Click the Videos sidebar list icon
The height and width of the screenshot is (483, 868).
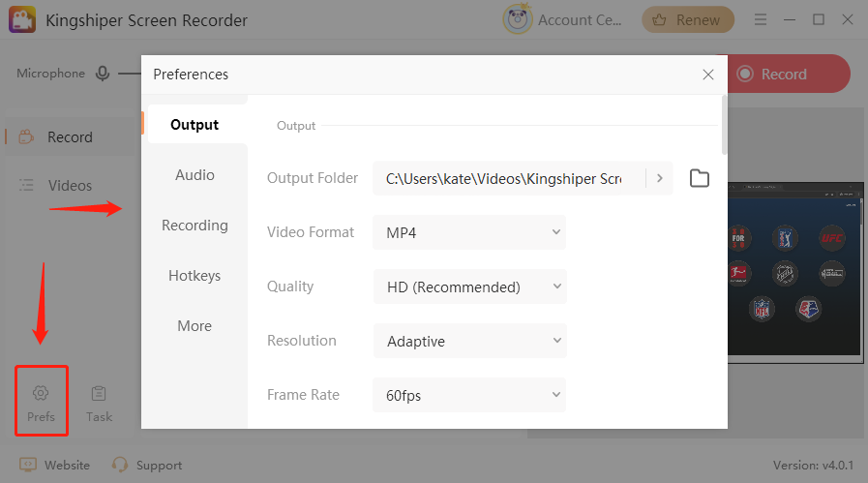[x=26, y=185]
